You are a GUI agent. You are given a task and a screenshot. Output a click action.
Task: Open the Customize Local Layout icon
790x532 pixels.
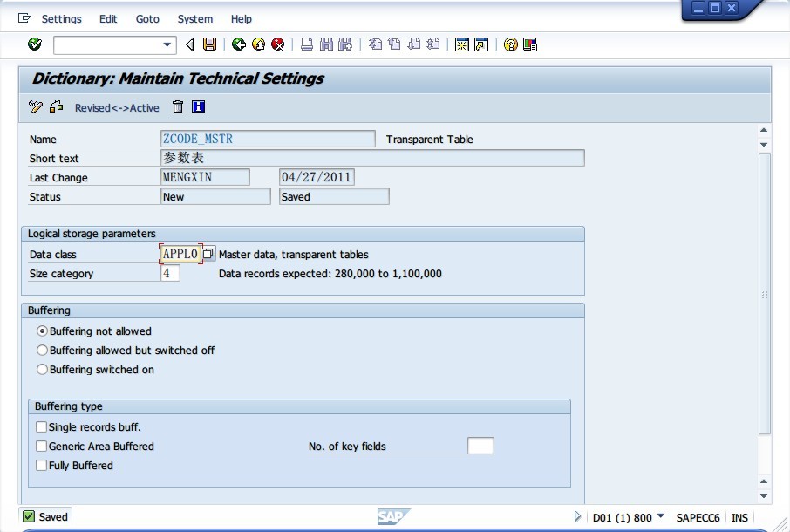coord(530,44)
